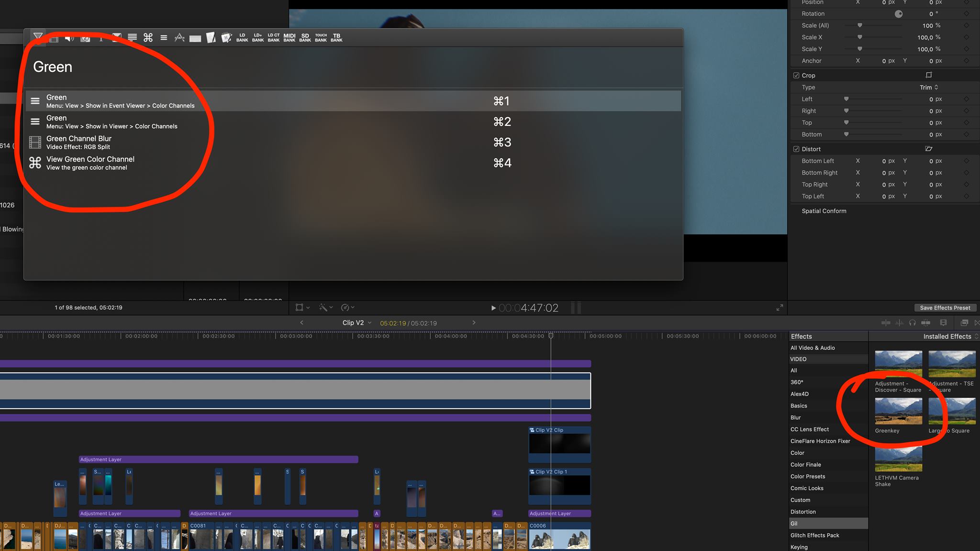The width and height of the screenshot is (980, 551).
Task: Choose Green Channel Blur search result
Action: (x=79, y=143)
